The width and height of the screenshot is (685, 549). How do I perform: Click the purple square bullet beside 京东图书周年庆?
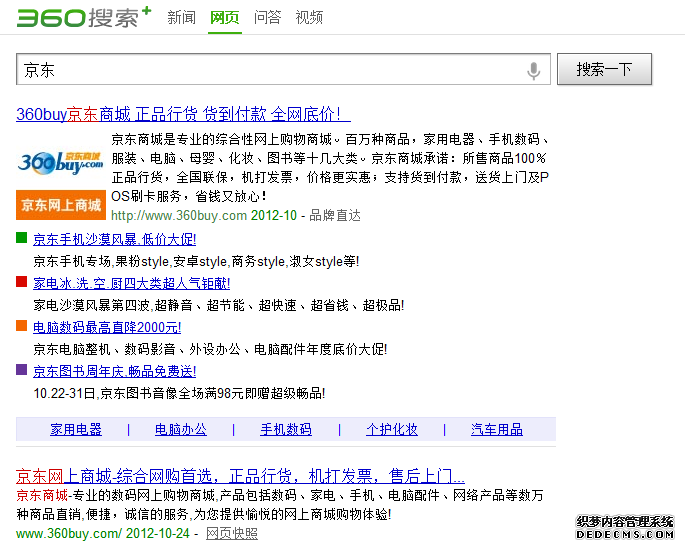pyautogui.click(x=21, y=369)
